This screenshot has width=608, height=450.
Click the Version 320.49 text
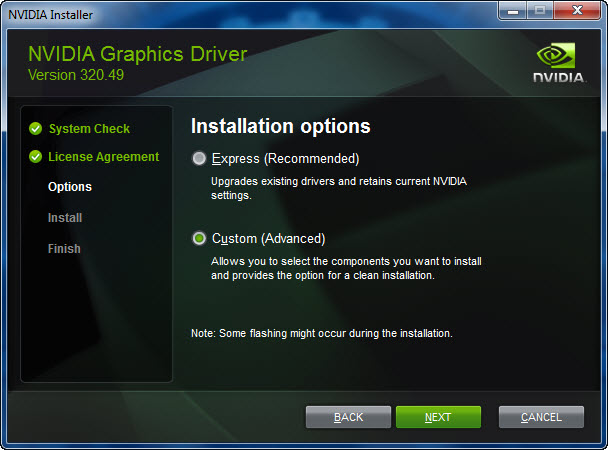(x=76, y=75)
